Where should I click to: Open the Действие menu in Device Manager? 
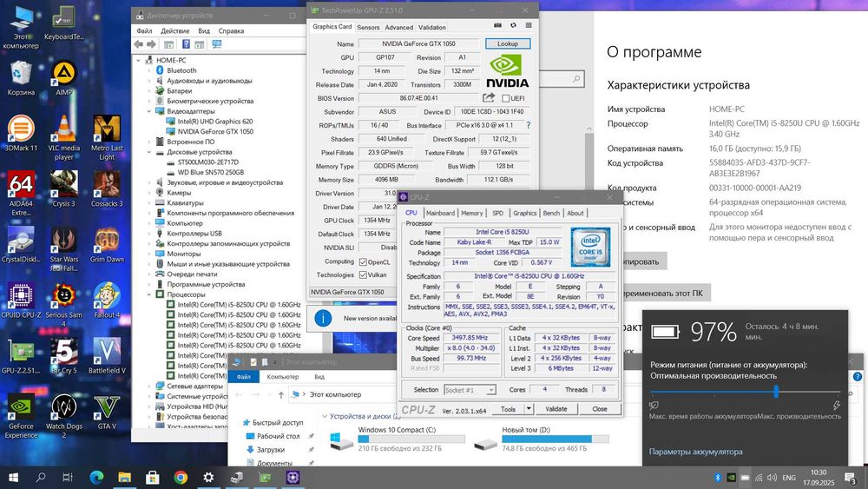[175, 31]
